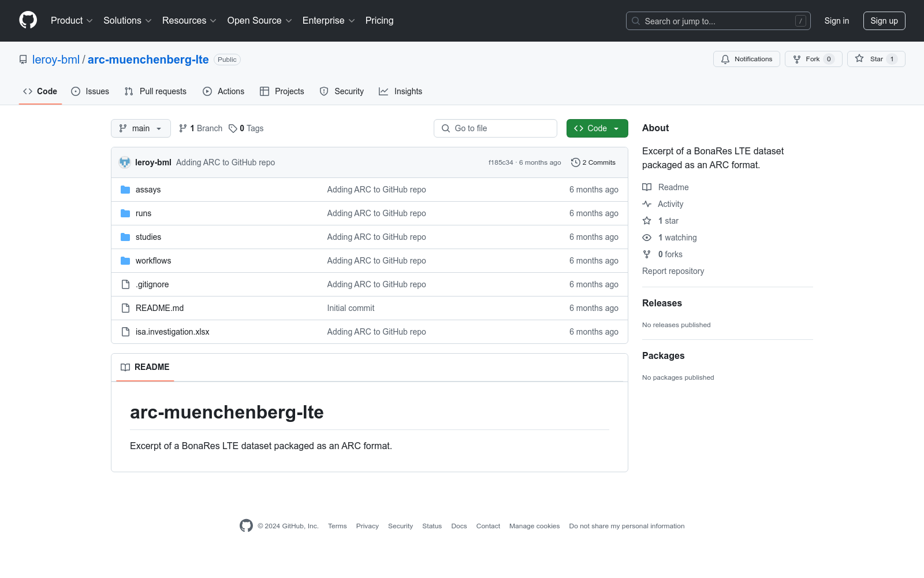
Task: Open the Releases section heading link
Action: click(x=662, y=303)
